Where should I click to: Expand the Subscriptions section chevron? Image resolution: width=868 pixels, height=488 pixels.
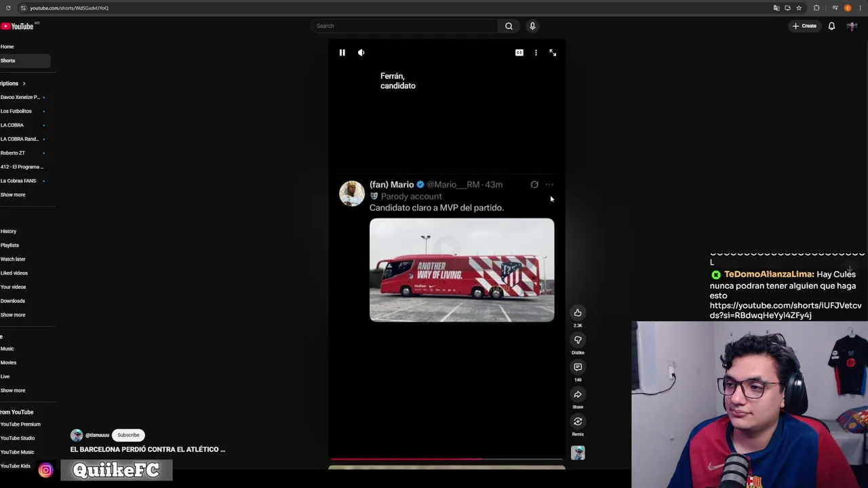tap(24, 83)
